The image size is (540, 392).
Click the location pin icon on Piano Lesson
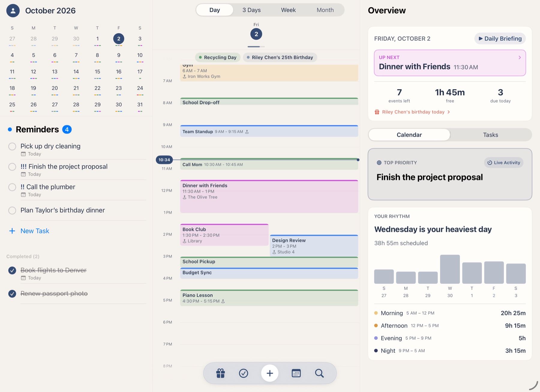[x=223, y=301]
